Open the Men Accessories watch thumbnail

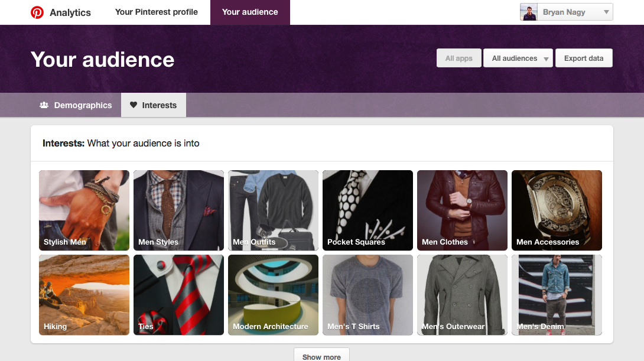557,210
